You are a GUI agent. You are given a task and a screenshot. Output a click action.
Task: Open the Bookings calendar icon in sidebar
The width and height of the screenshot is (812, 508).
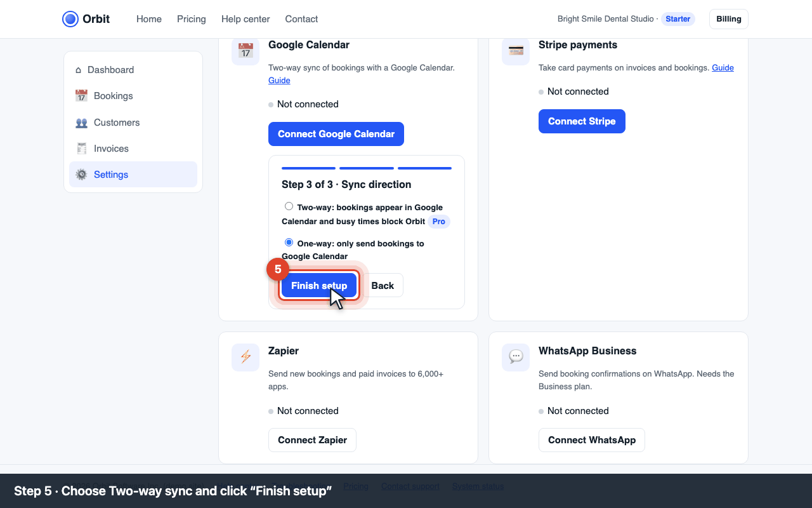click(x=81, y=96)
